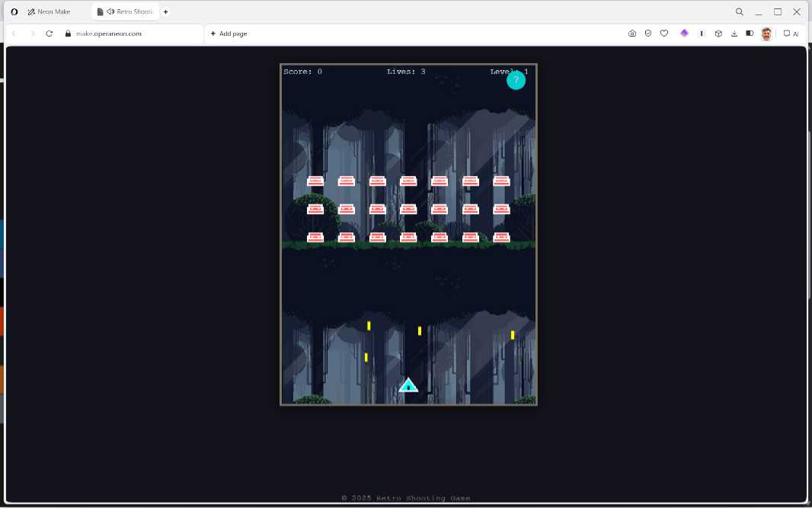Select the Retro Shooting tab

tap(134, 12)
